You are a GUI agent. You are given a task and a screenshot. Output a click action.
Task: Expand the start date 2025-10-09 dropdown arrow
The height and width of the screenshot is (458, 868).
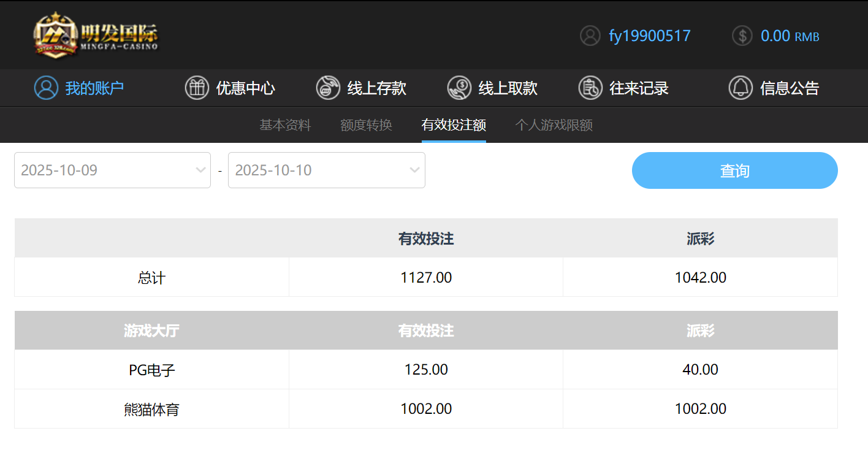point(200,170)
